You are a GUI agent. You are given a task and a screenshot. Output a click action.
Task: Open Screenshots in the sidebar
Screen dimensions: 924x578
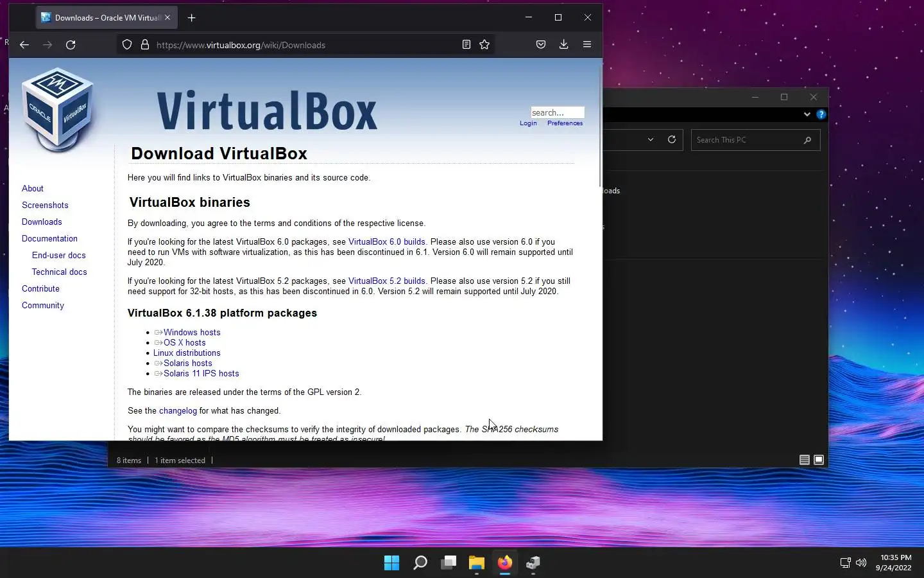coord(45,206)
